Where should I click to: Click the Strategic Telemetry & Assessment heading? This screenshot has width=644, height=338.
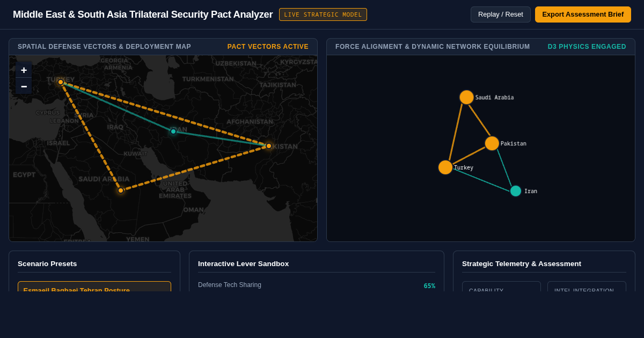coord(522,263)
